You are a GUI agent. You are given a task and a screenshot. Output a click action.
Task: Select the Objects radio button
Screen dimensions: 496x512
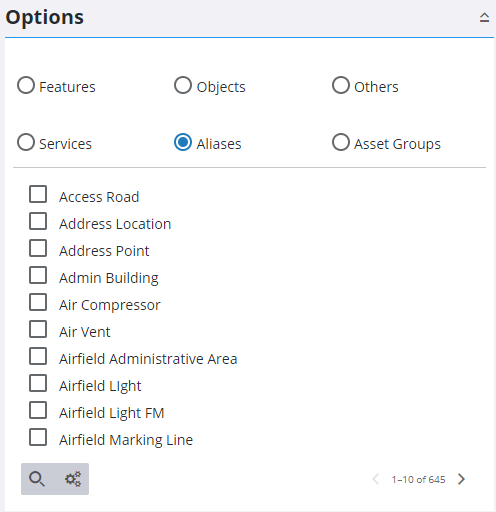[183, 85]
